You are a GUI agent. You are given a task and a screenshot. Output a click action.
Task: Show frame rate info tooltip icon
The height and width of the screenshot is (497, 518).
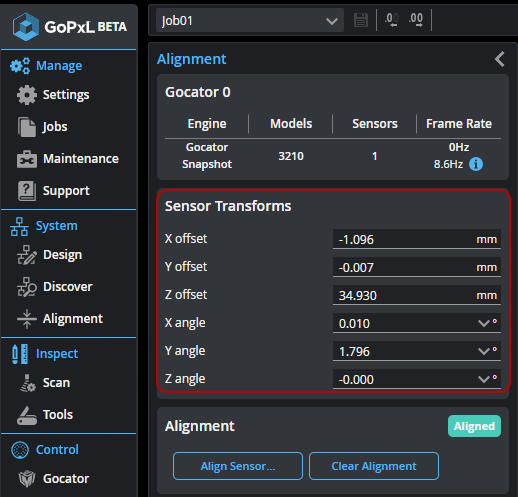coord(476,164)
